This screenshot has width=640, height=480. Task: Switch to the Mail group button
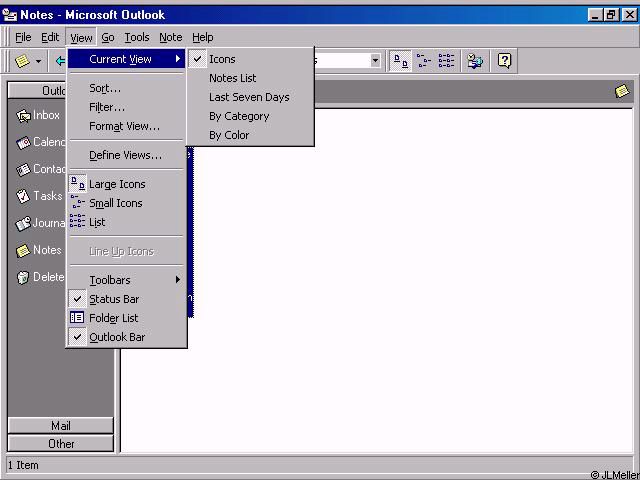pyautogui.click(x=60, y=426)
